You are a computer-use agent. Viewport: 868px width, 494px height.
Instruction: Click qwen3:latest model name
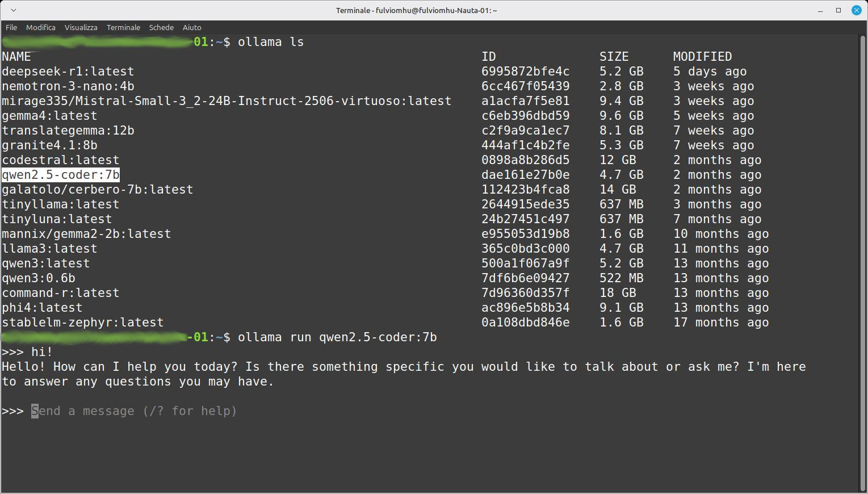(46, 263)
